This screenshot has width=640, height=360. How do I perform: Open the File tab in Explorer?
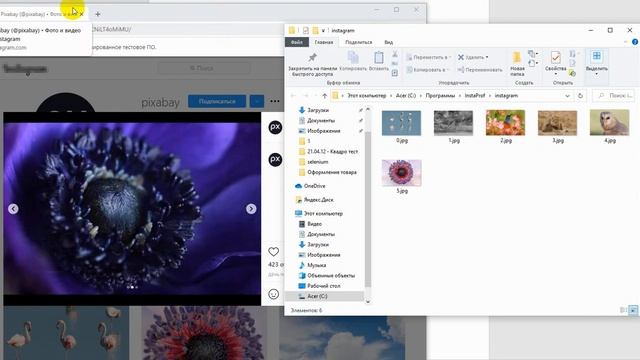pos(297,42)
